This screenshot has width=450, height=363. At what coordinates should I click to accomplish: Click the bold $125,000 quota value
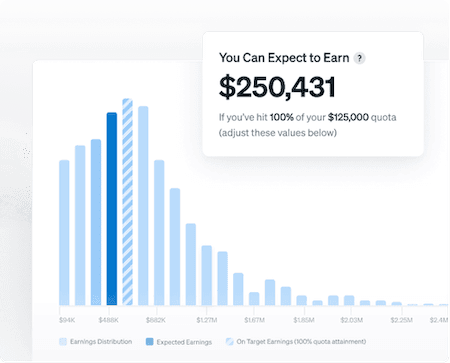(348, 117)
